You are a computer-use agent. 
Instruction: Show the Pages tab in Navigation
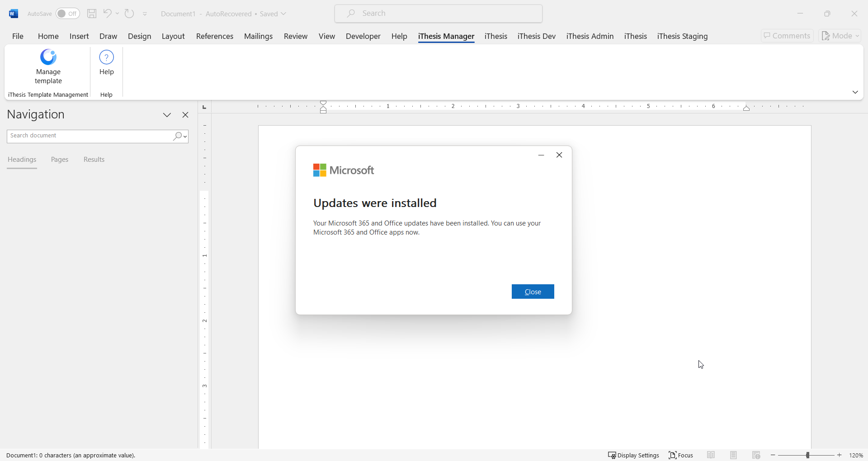click(60, 160)
